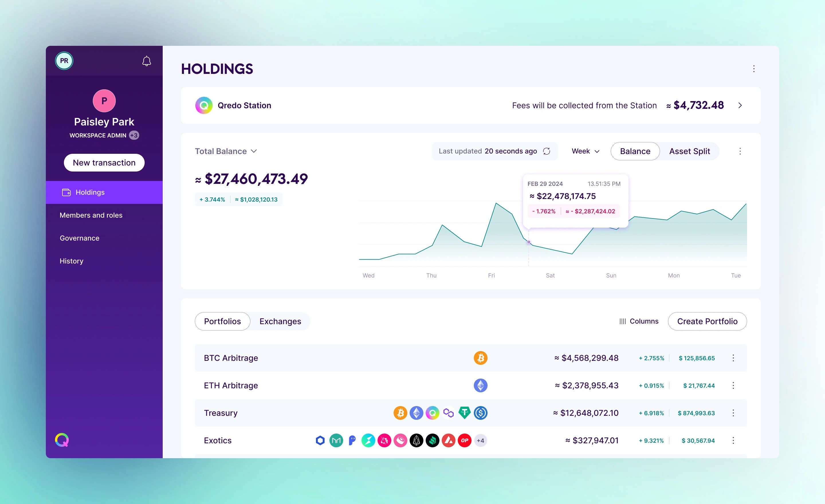
Task: Click the Bitcoin (BTC) portfolio icon
Action: 481,357
